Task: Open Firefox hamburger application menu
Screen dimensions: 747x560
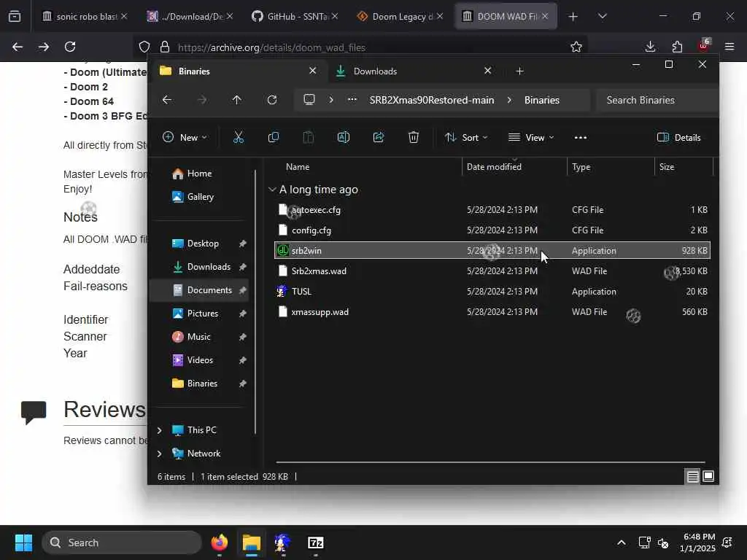Action: coord(729,47)
